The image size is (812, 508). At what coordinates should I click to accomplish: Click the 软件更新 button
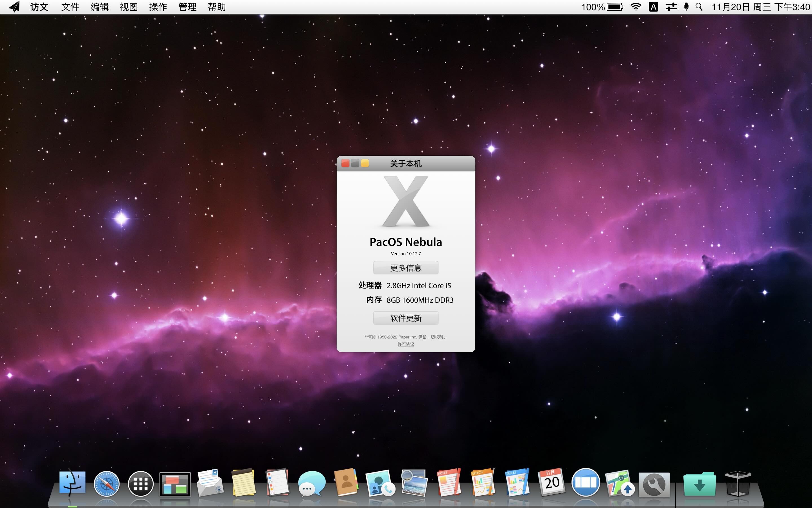[x=406, y=318]
